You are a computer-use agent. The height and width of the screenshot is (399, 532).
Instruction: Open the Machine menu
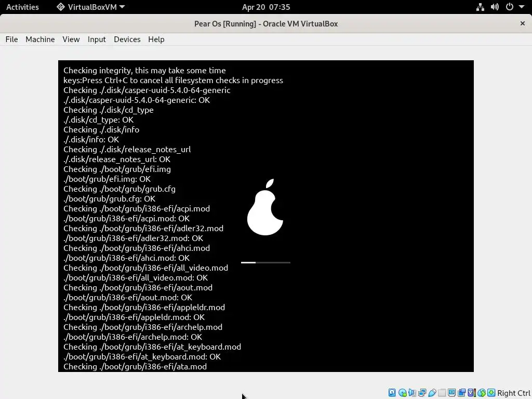coord(40,39)
